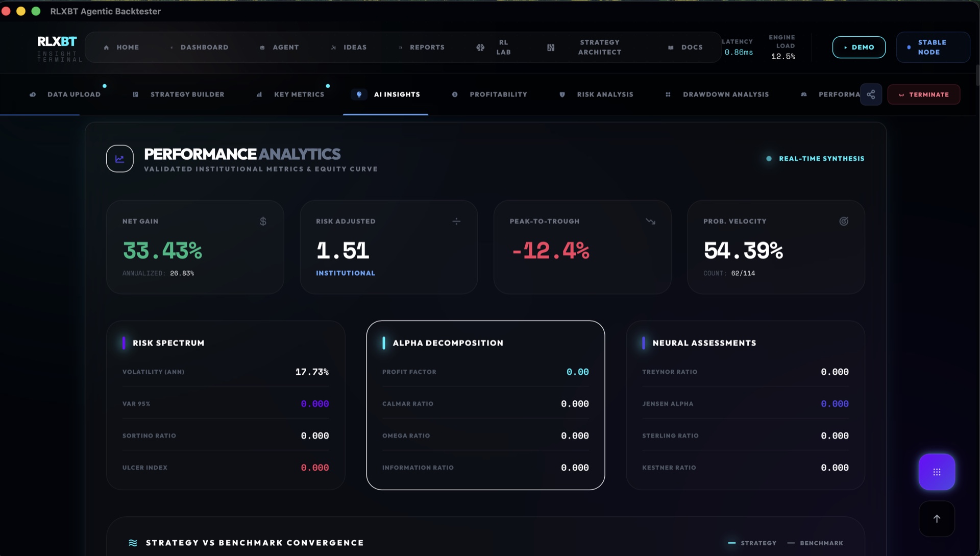Click the Strategy Architect icon in nav
Viewport: 980px width, 556px height.
tap(551, 47)
